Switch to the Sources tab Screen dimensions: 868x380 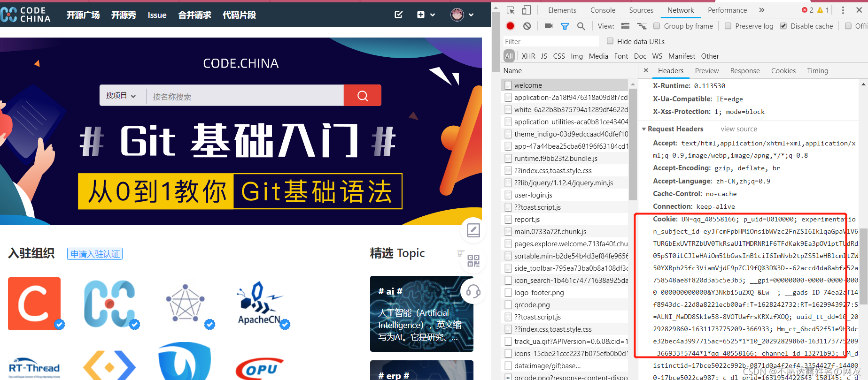tap(641, 10)
